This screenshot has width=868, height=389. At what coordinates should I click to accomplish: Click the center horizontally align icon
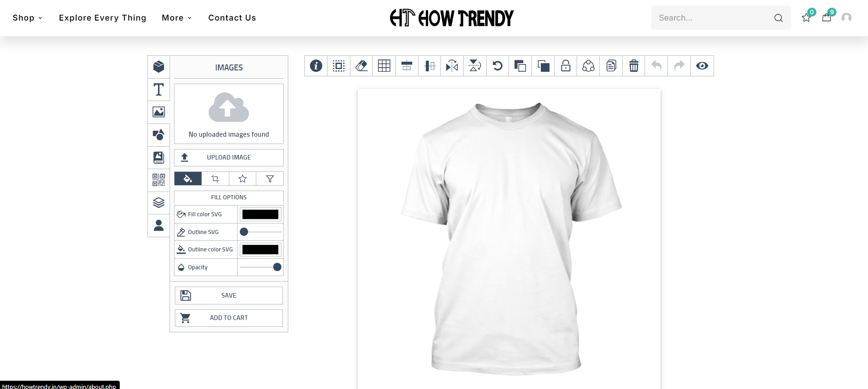[x=407, y=66]
